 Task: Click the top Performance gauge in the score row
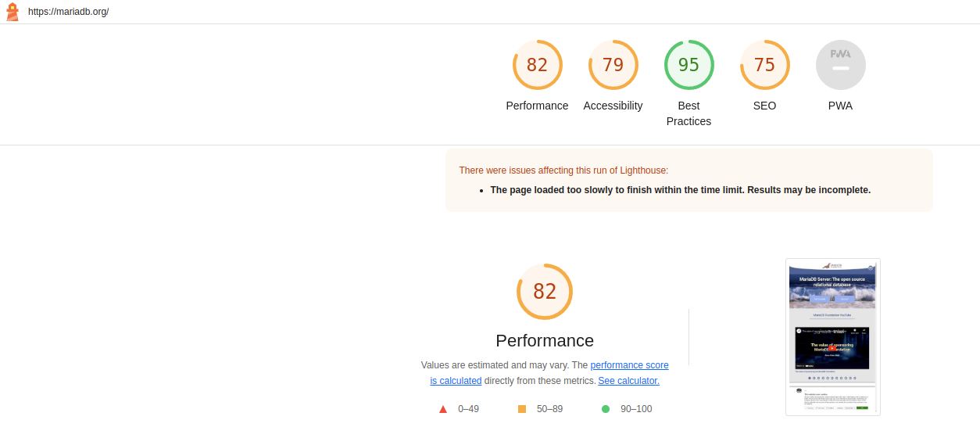[537, 65]
